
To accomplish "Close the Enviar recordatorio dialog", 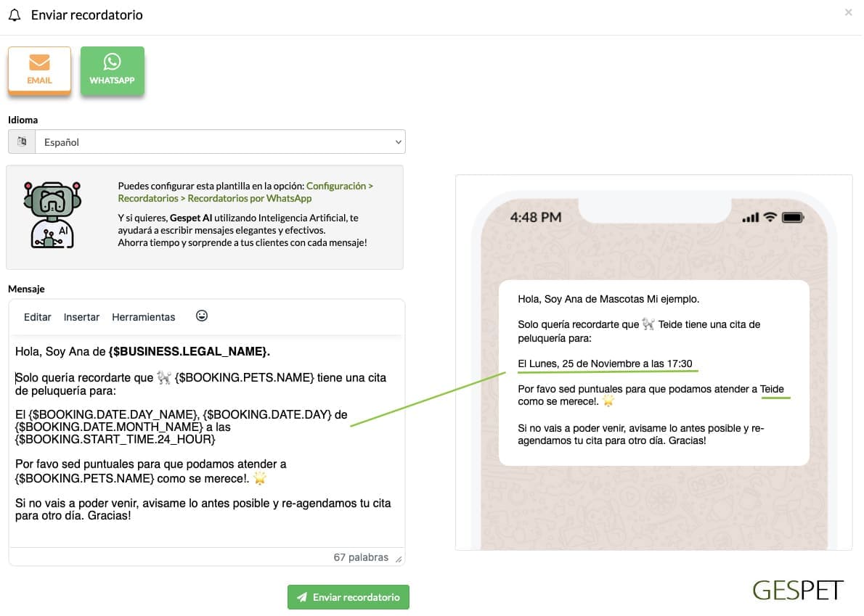I will coord(849,12).
